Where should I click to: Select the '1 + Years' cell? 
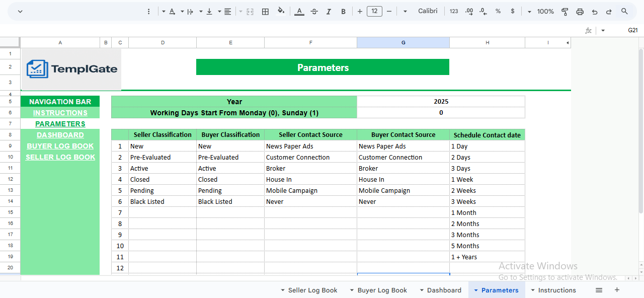(x=487, y=257)
